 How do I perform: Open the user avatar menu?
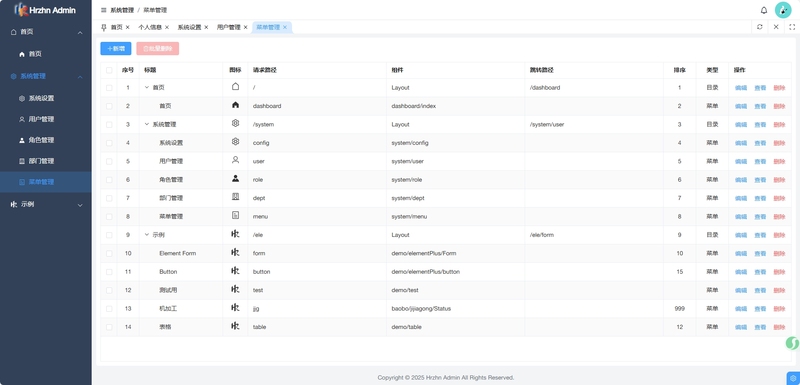[783, 10]
